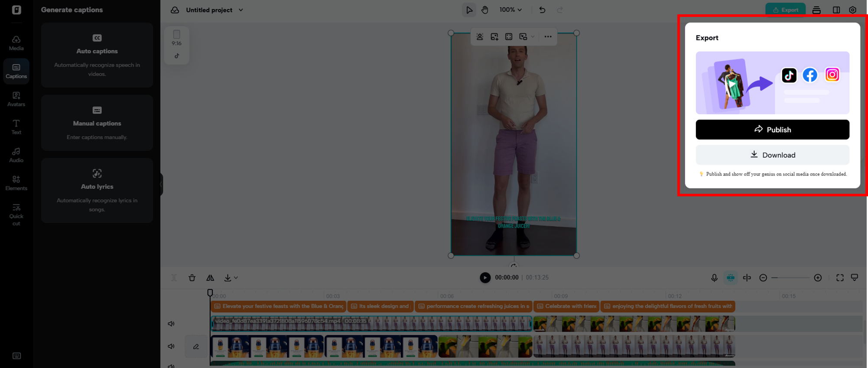
Task: Publish the video from the Export panel
Action: [x=772, y=130]
